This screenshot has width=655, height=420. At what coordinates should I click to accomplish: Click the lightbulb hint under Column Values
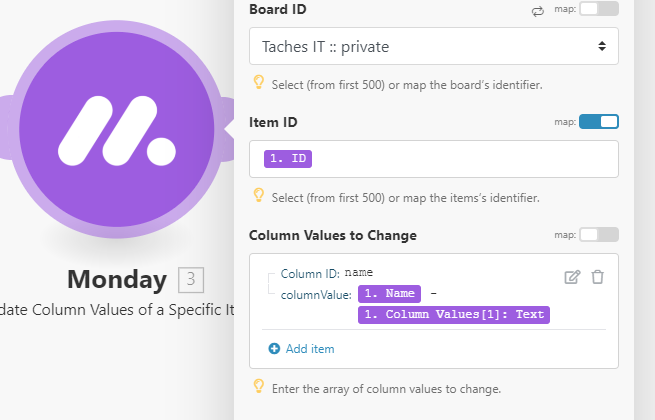[259, 387]
